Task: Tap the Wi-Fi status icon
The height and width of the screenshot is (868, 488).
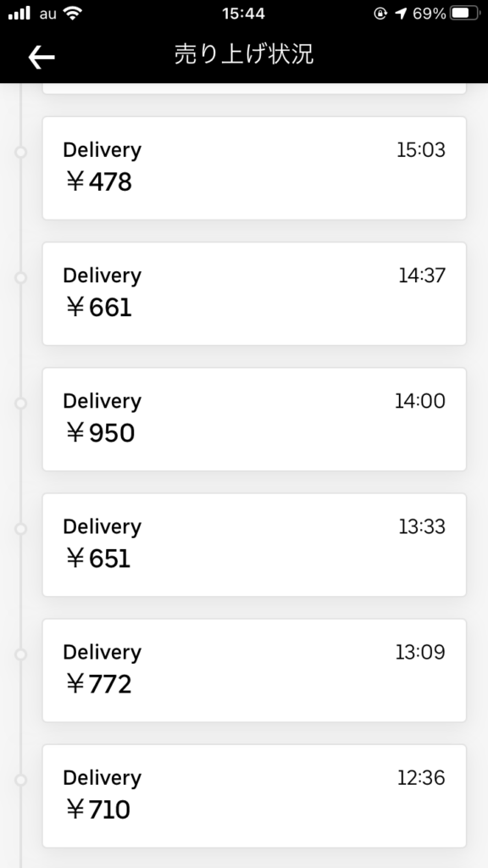Action: pyautogui.click(x=72, y=14)
